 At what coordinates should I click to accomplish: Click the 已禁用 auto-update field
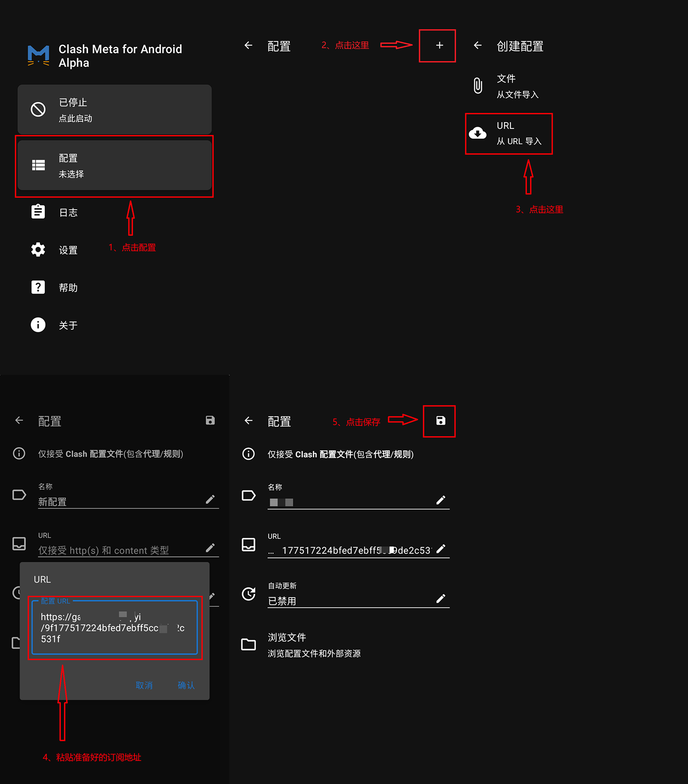358,601
